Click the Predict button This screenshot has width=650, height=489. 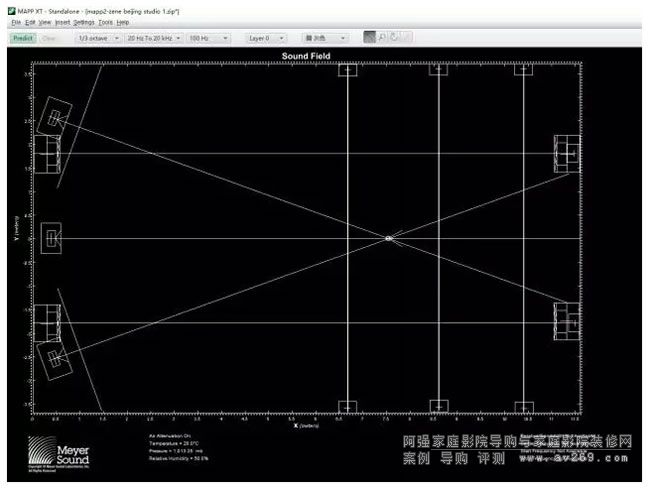[24, 38]
